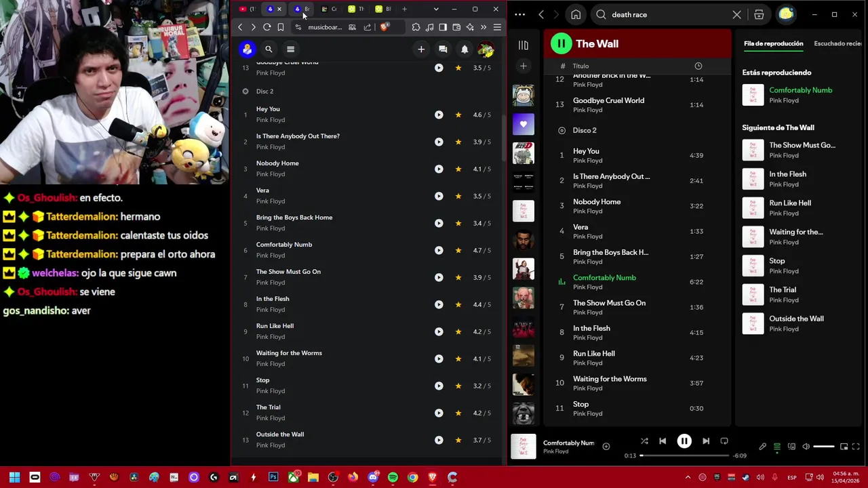Click the Musicboard home logo
The image size is (868, 488).
[247, 49]
